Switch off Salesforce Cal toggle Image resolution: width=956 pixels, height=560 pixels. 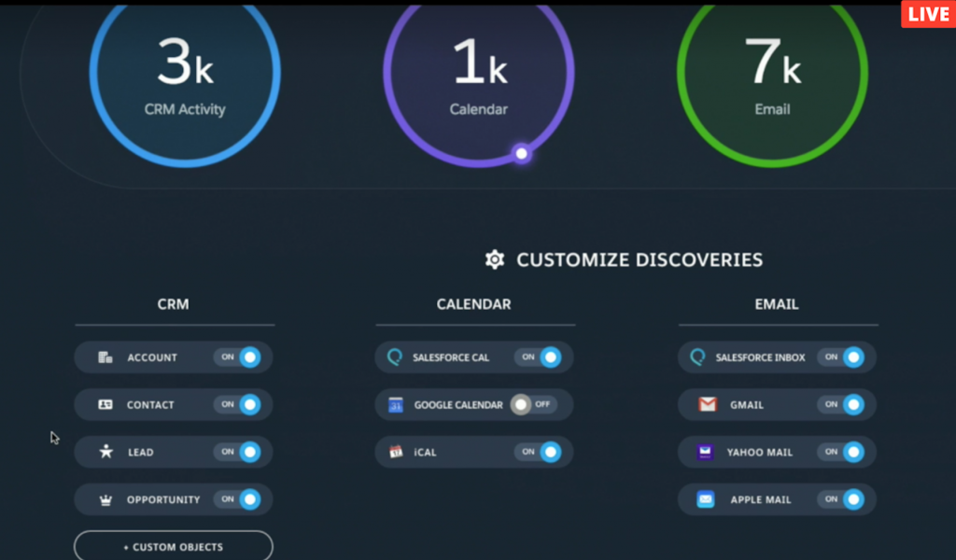tap(539, 357)
